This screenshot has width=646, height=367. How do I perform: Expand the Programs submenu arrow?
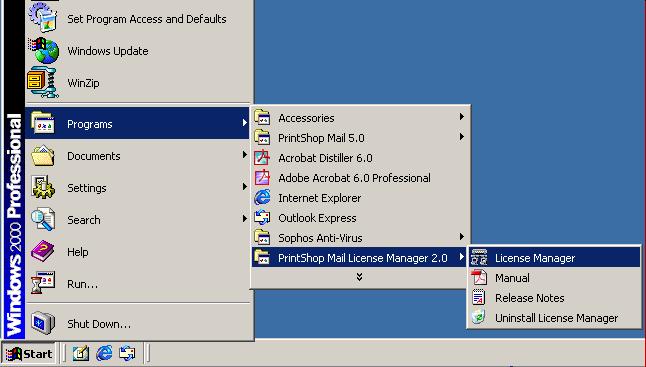tap(244, 123)
